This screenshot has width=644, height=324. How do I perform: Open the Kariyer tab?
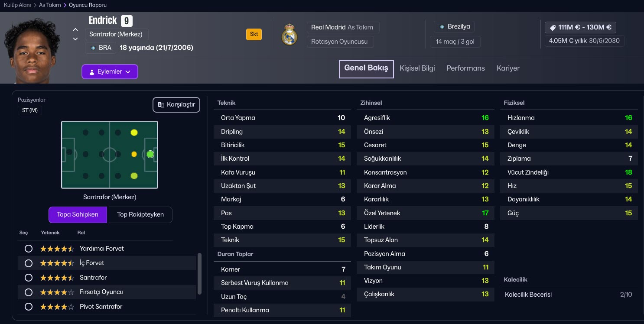coord(508,68)
